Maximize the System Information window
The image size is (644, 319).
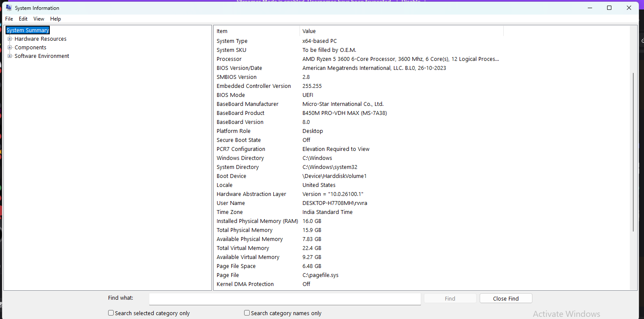tap(609, 8)
